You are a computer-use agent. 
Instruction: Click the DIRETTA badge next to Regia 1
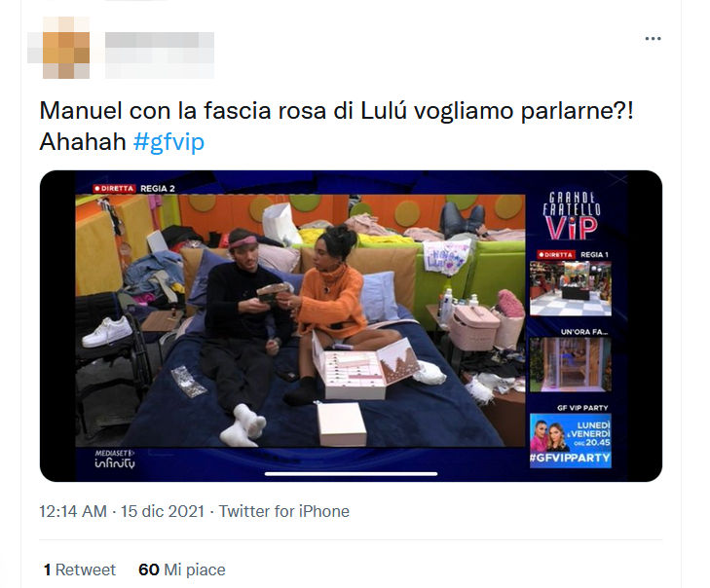(556, 255)
